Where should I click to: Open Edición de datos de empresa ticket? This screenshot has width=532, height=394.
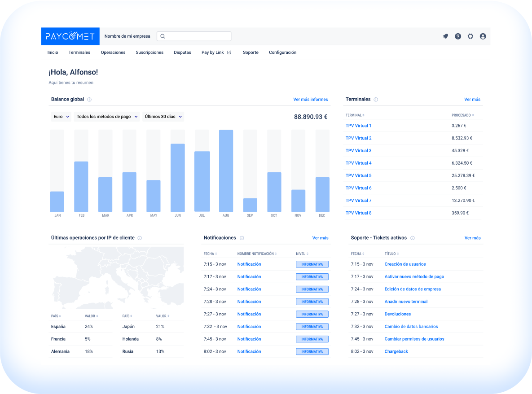pyautogui.click(x=413, y=289)
